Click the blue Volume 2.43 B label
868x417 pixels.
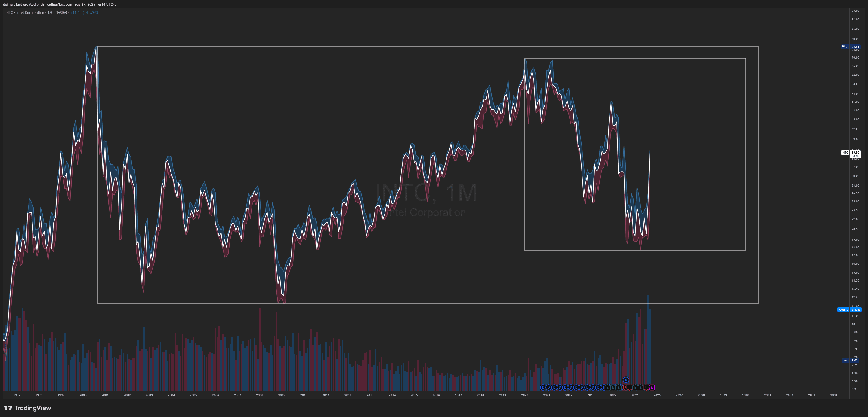(x=849, y=310)
